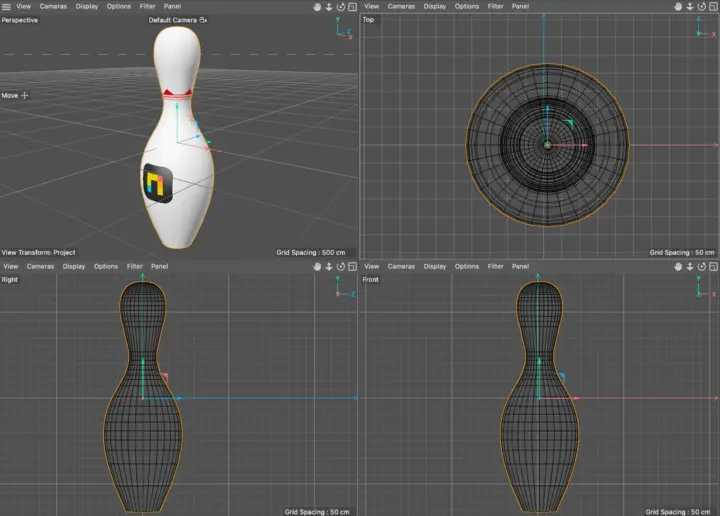Click axis orientation gizmo in Front viewport

point(705,287)
